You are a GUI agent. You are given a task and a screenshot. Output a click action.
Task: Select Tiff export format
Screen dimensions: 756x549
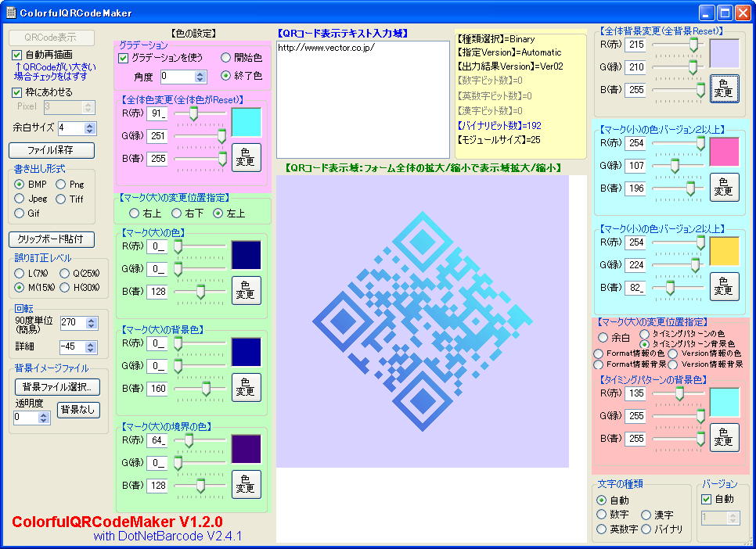[x=61, y=199]
